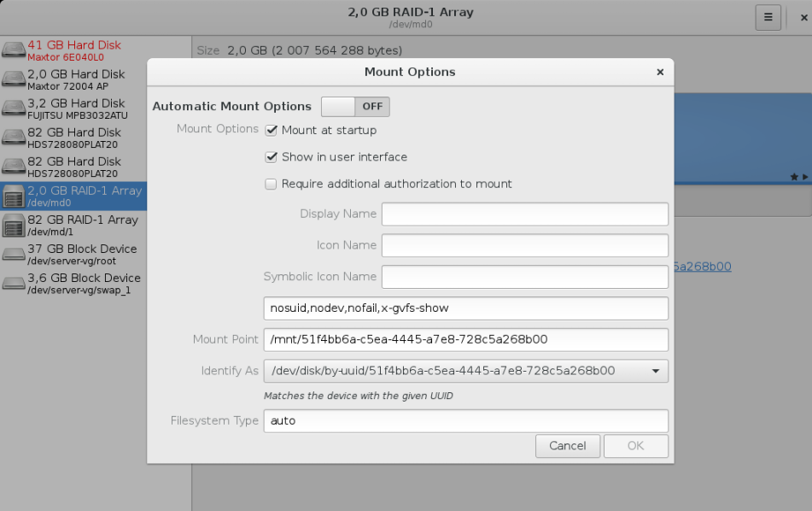The width and height of the screenshot is (812, 511).
Task: Click the Cancel button
Action: tap(568, 446)
